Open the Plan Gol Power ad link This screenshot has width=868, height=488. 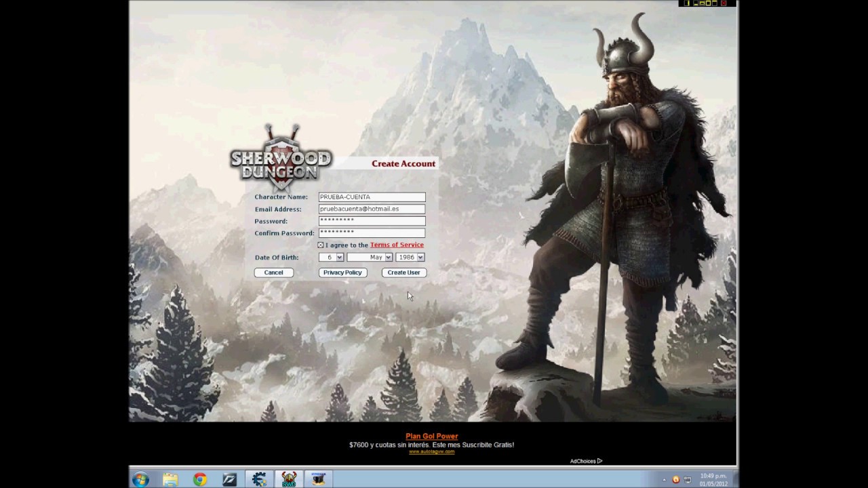(432, 436)
